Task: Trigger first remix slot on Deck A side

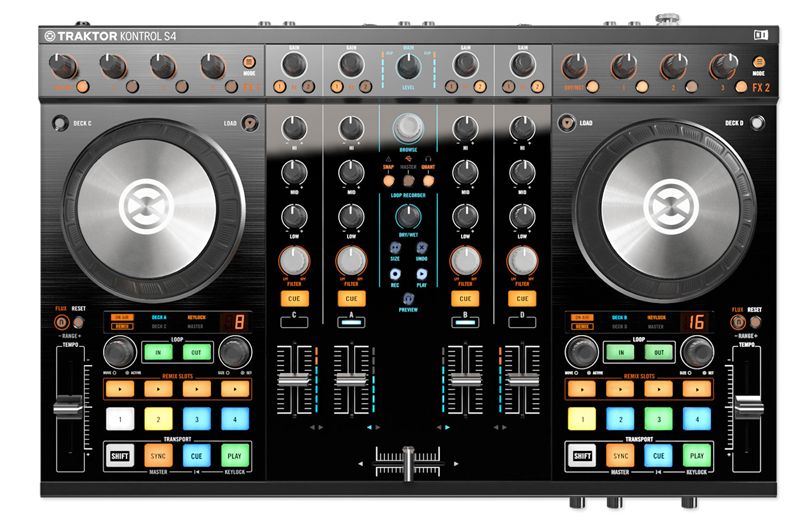Action: pyautogui.click(x=120, y=389)
